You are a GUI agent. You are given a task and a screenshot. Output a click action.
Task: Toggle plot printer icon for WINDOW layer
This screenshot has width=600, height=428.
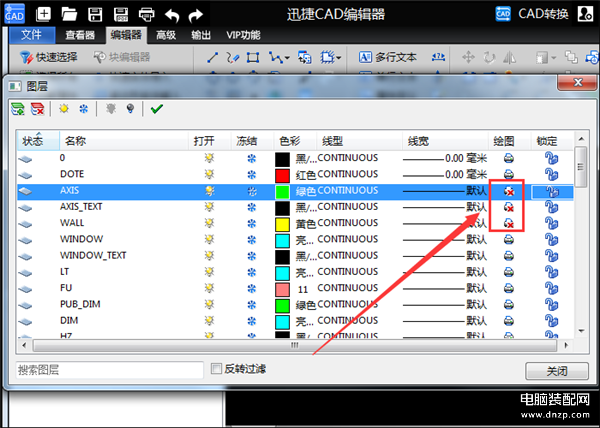(x=509, y=240)
